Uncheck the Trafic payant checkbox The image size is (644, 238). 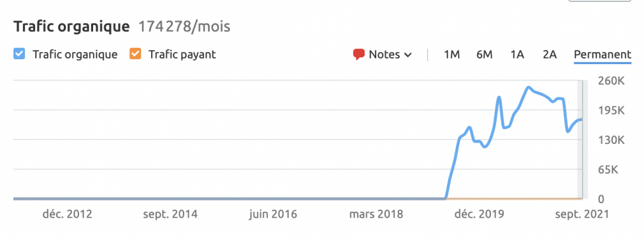click(135, 54)
